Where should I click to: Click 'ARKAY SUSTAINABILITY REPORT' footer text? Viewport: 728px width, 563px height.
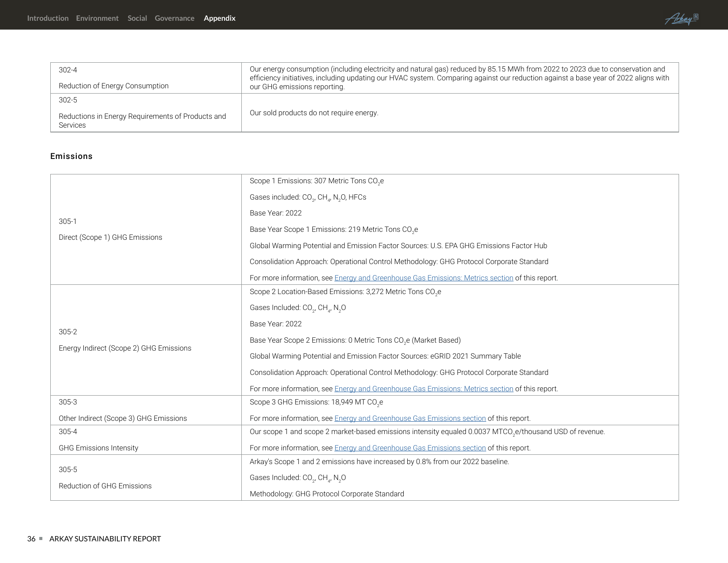[x=105, y=539]
